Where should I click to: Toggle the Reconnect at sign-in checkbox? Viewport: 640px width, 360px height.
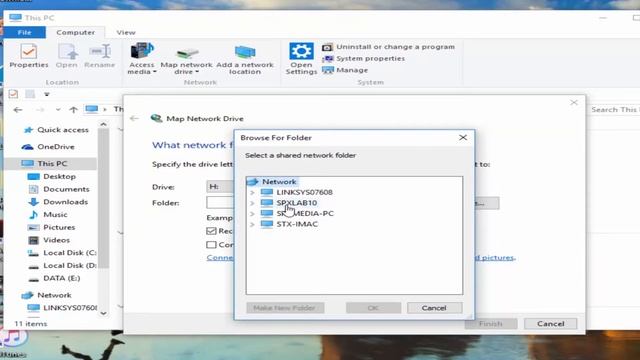pos(211,231)
